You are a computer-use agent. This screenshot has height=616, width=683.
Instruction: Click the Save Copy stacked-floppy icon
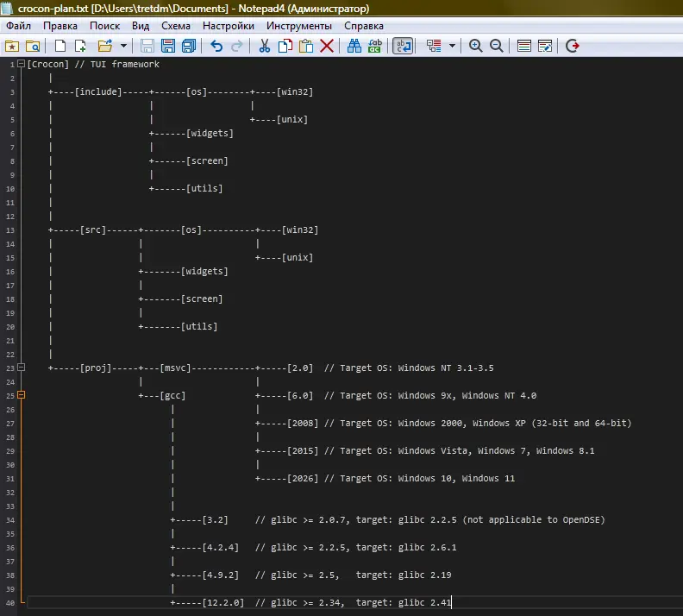(189, 46)
